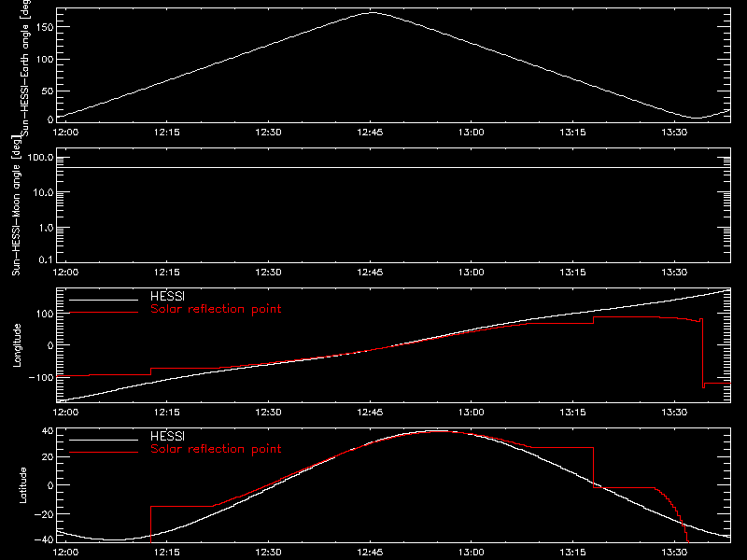This screenshot has height=560, width=747.
Task: Click the Sun-HESSI-Moon angle axis title
Action: pyautogui.click(x=16, y=205)
